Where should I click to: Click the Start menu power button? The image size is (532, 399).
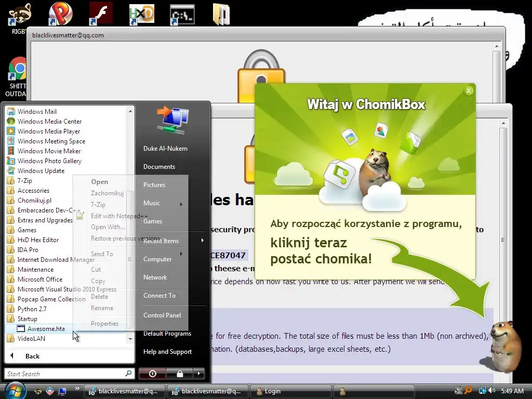(152, 374)
